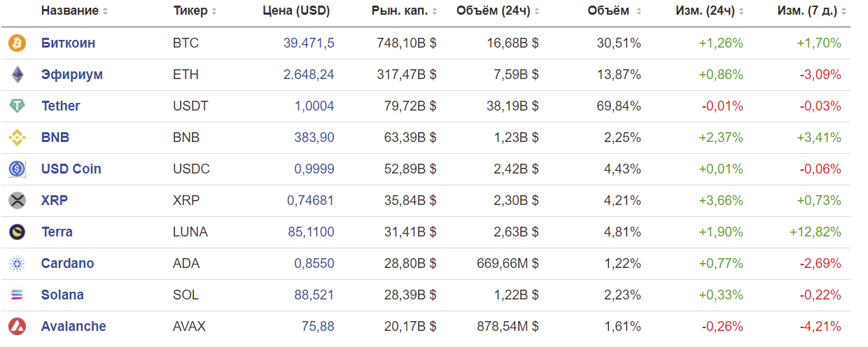Click the Cardano logo icon
Viewport: 868px width, 347px height.
point(17,264)
